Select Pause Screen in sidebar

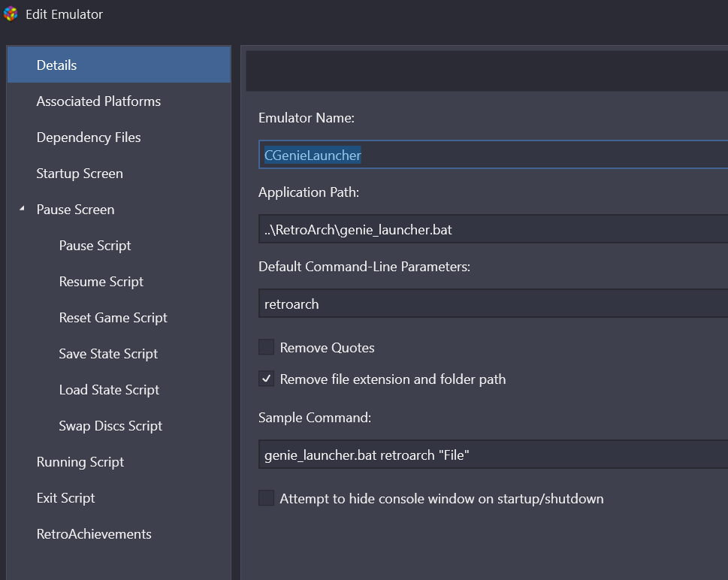[x=119, y=210]
